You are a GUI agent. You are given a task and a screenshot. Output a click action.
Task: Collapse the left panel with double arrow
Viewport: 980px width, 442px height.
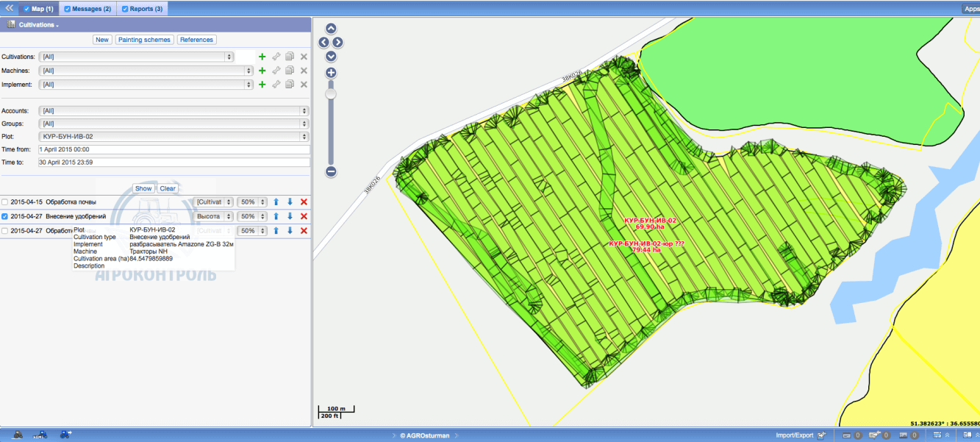pyautogui.click(x=10, y=8)
